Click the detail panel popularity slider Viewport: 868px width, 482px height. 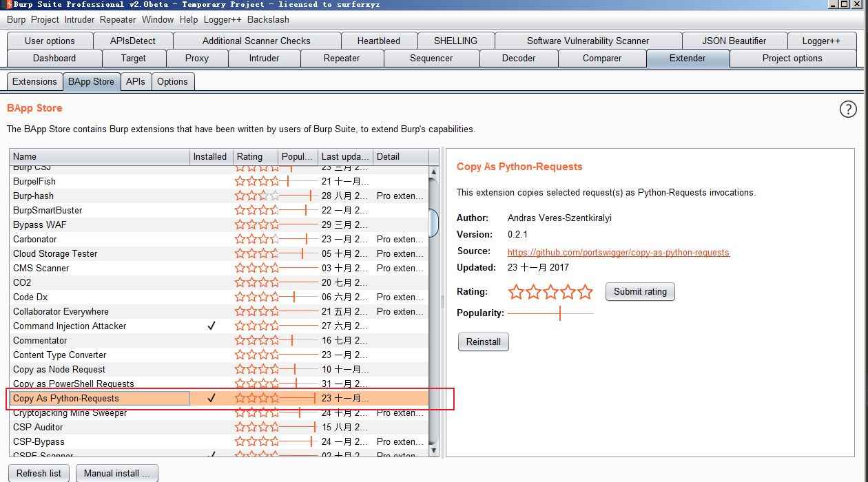tap(550, 313)
